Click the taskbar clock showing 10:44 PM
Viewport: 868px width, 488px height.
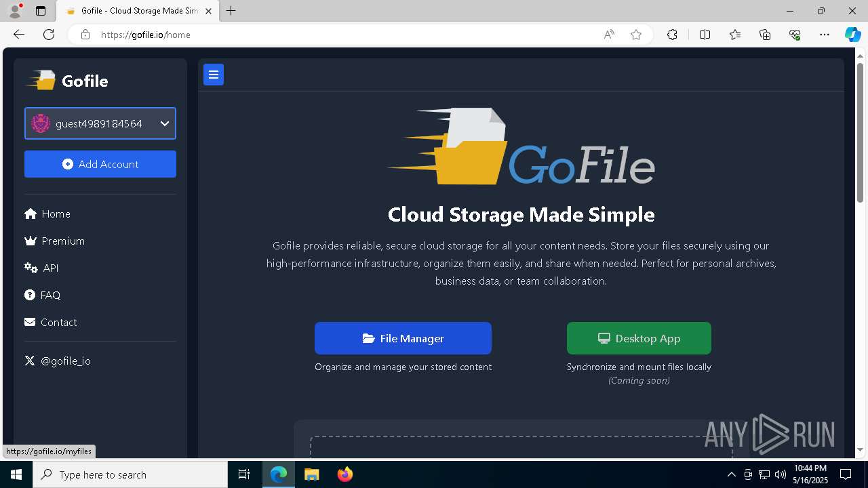810,474
